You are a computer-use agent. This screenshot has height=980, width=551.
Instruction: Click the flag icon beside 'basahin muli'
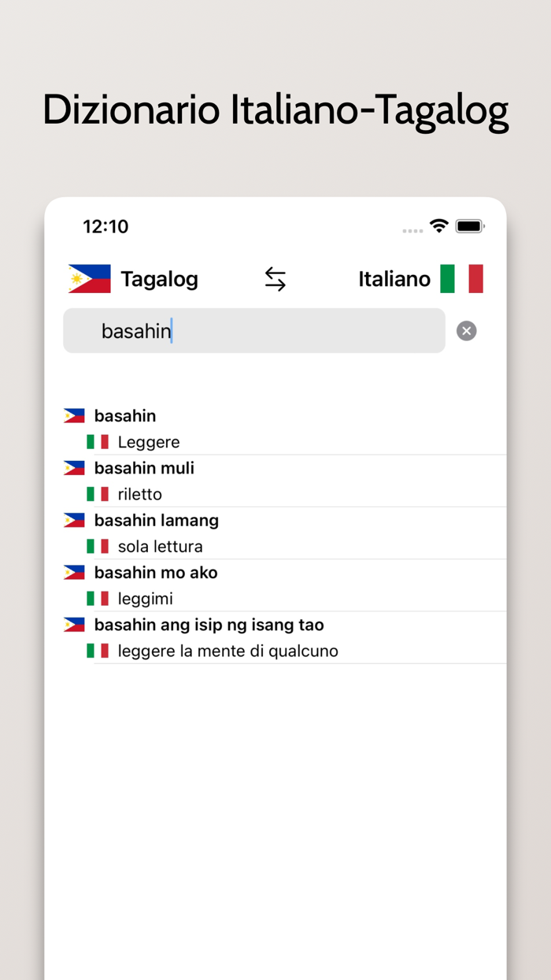74,466
